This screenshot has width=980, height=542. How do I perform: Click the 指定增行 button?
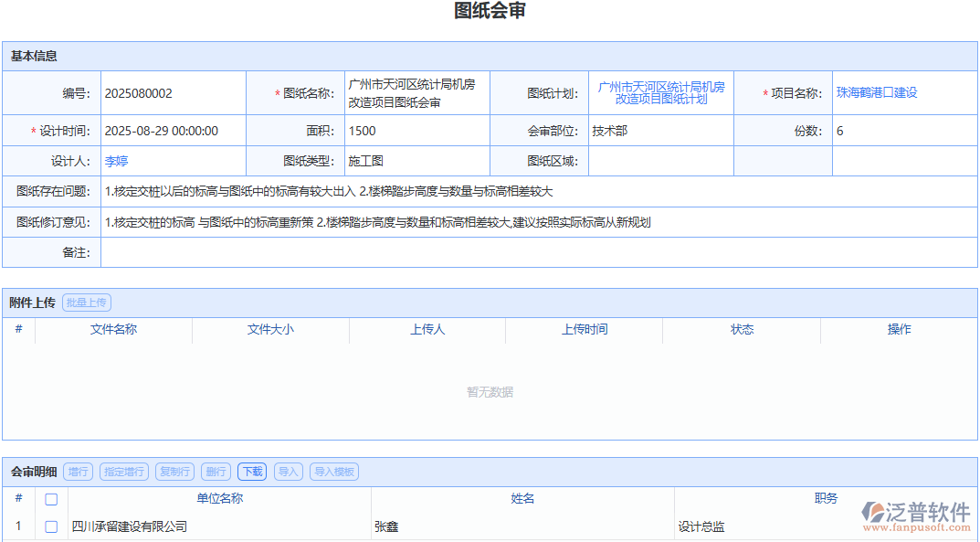[123, 472]
